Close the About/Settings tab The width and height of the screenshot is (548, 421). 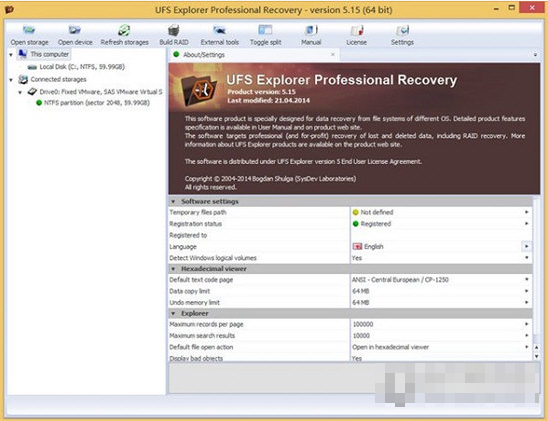click(333, 55)
